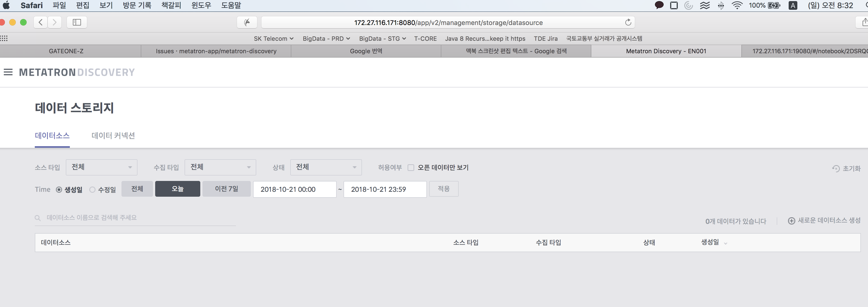Screen dimensions: 868x307
Task: Select the 생성일 radio button
Action: (59, 190)
